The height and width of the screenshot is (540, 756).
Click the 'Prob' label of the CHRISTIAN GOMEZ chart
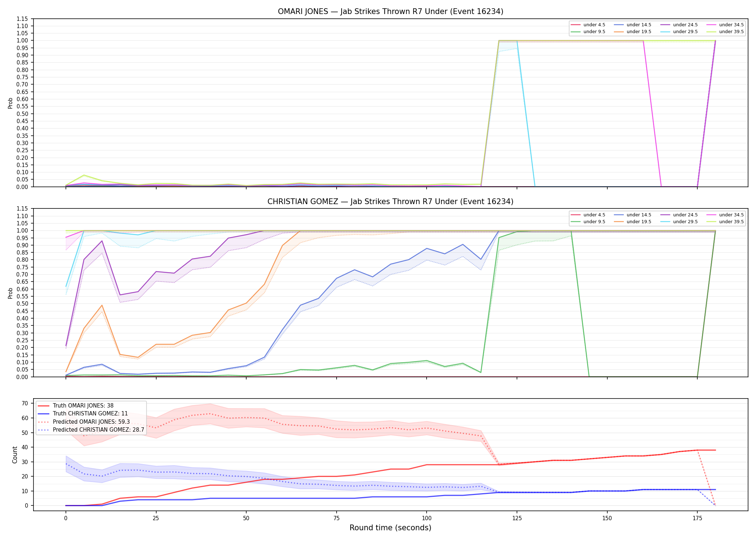(x=10, y=293)
